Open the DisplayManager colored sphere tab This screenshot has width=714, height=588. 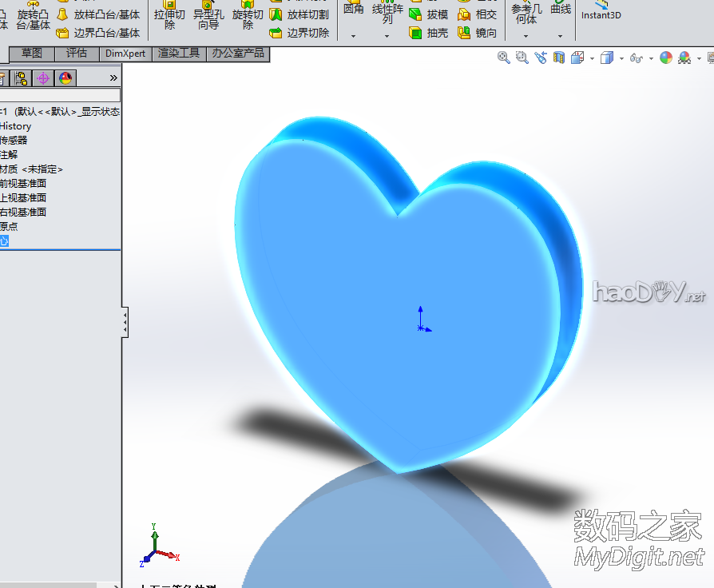(65, 77)
